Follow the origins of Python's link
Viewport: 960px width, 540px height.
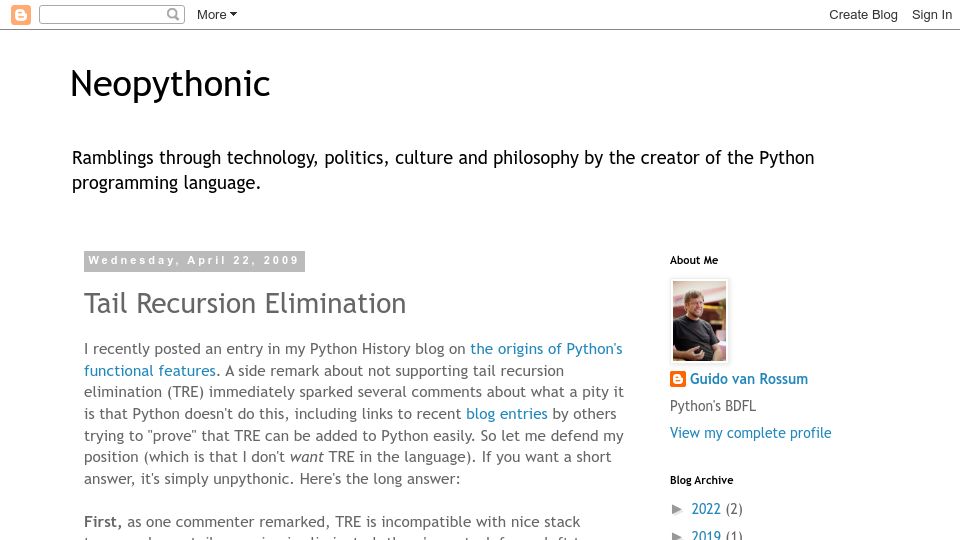coord(546,349)
